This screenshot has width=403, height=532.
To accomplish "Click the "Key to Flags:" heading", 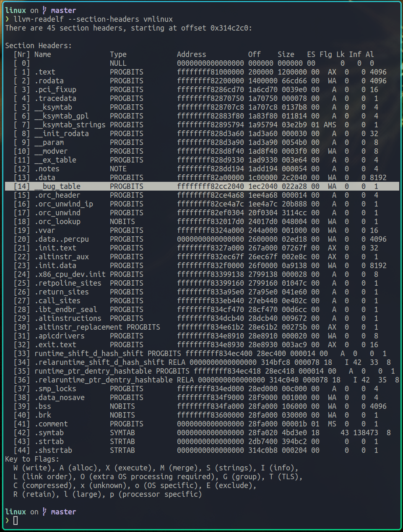I will 32,459.
